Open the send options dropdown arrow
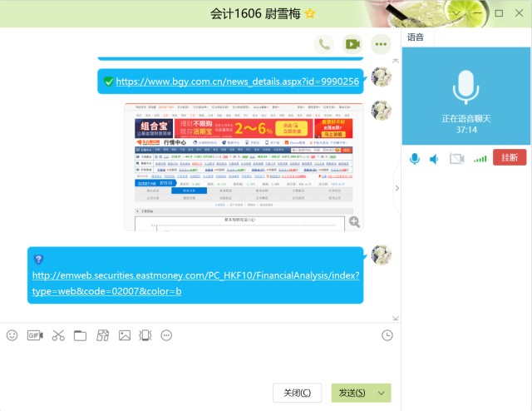The height and width of the screenshot is (411, 532). pos(382,393)
